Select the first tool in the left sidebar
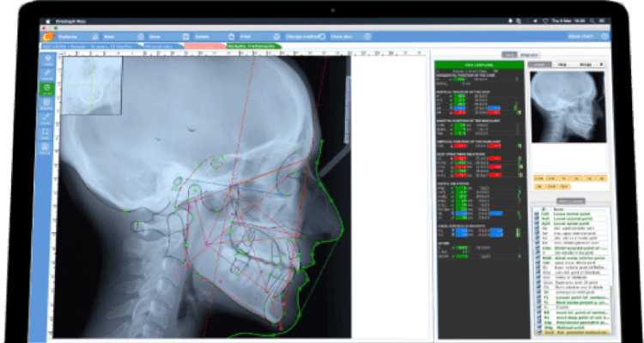The image size is (644, 343). point(47,60)
